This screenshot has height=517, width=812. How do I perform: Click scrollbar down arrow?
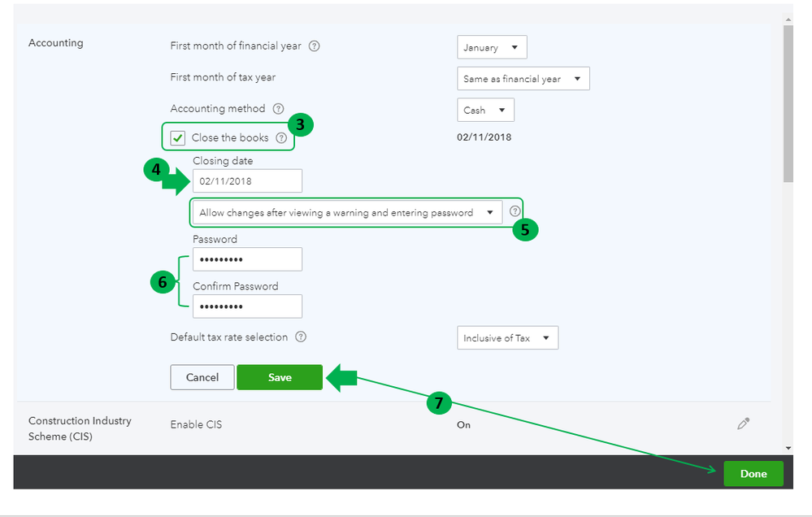tap(788, 448)
